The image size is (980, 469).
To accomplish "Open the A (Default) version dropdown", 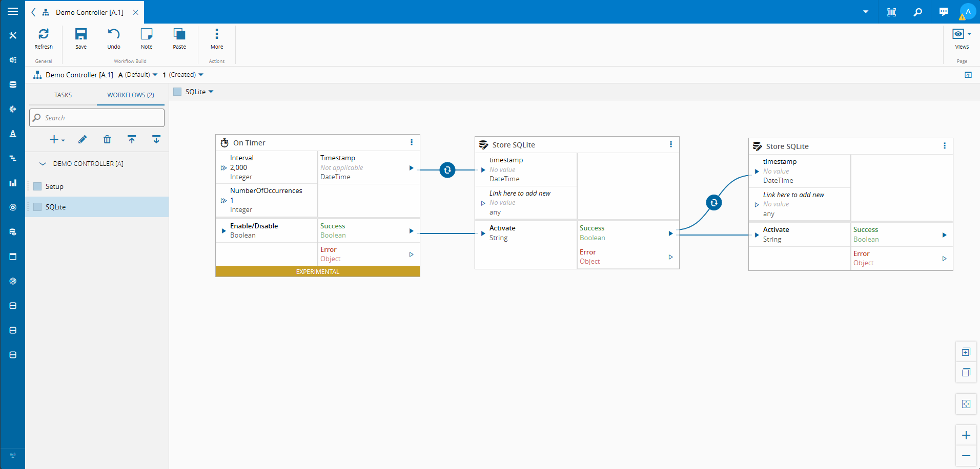I will 137,75.
